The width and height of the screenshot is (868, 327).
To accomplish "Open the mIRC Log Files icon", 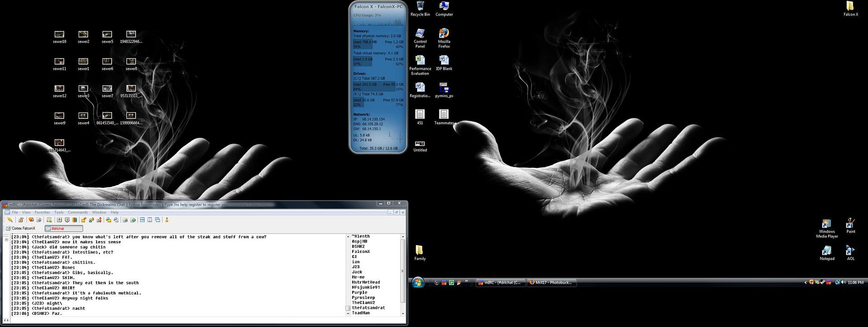I will (x=116, y=220).
